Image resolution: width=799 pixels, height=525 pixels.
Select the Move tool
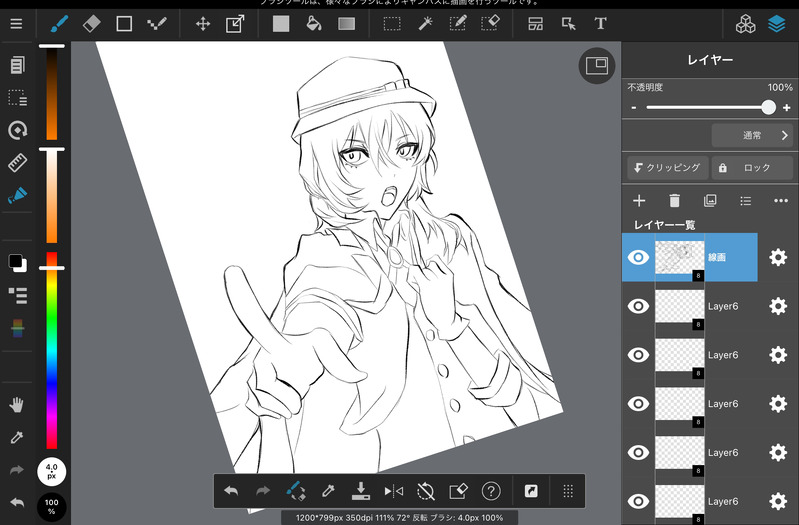click(x=203, y=23)
